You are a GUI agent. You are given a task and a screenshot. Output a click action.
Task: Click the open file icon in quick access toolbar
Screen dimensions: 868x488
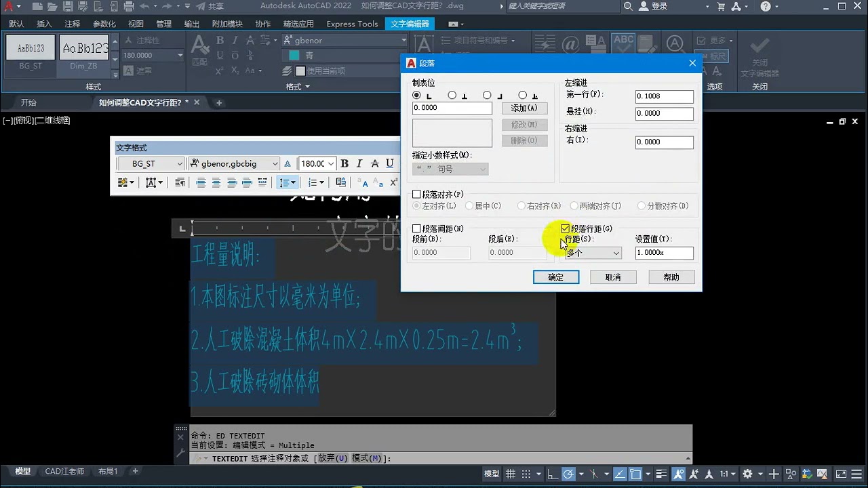pyautogui.click(x=53, y=6)
